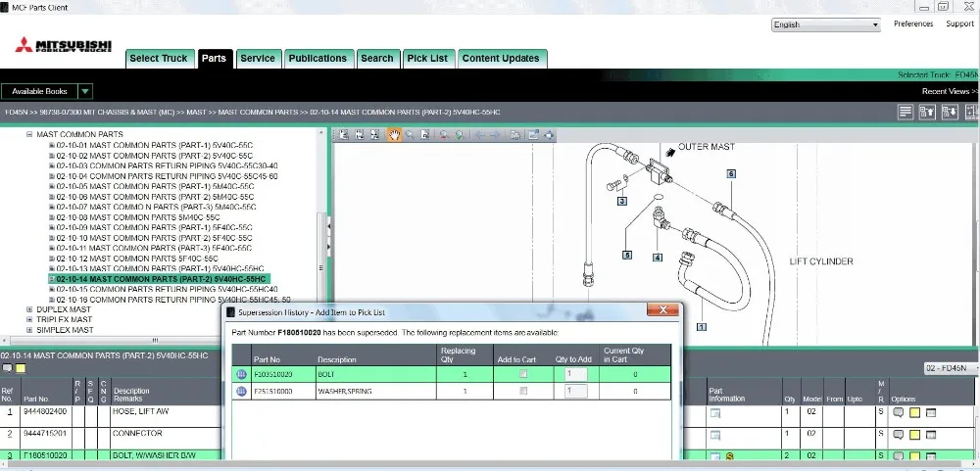Image resolution: width=980 pixels, height=471 pixels.
Task: Expand the SIMPLEX MAST tree node
Action: (29, 330)
